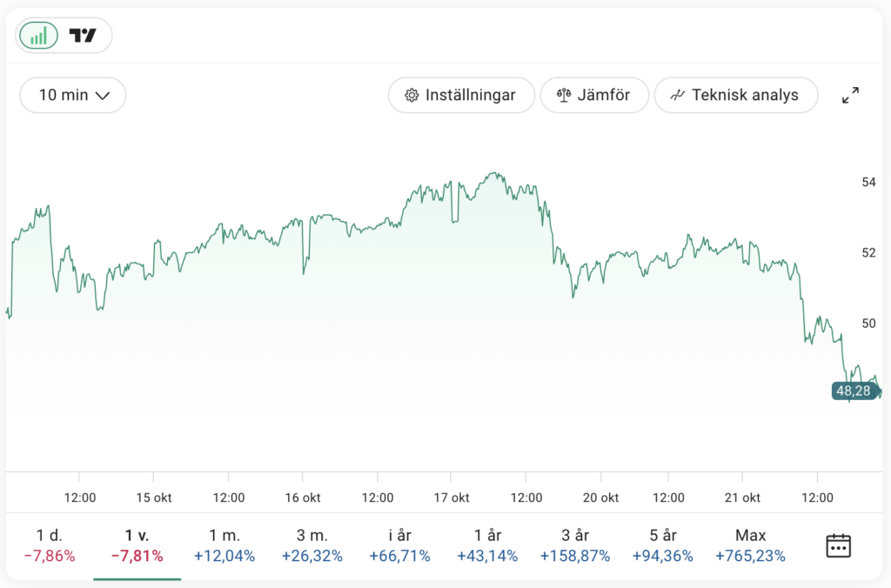Choose the 5 år period tab

(x=662, y=545)
